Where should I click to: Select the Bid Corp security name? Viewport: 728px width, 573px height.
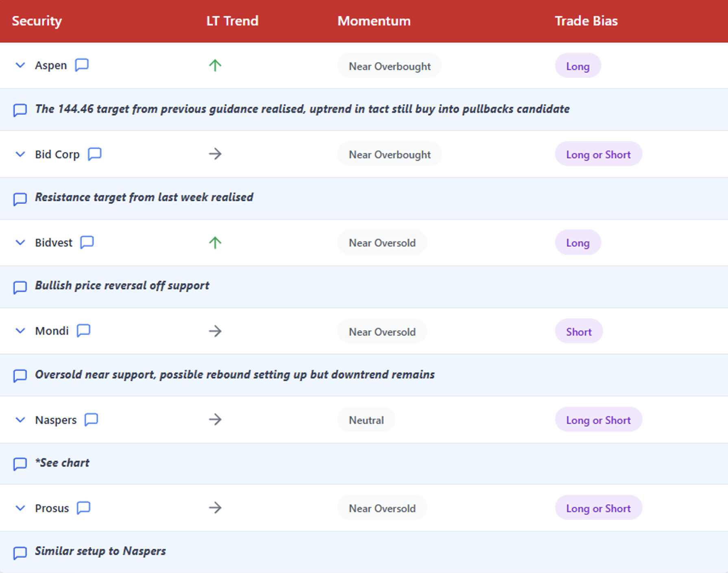point(57,154)
